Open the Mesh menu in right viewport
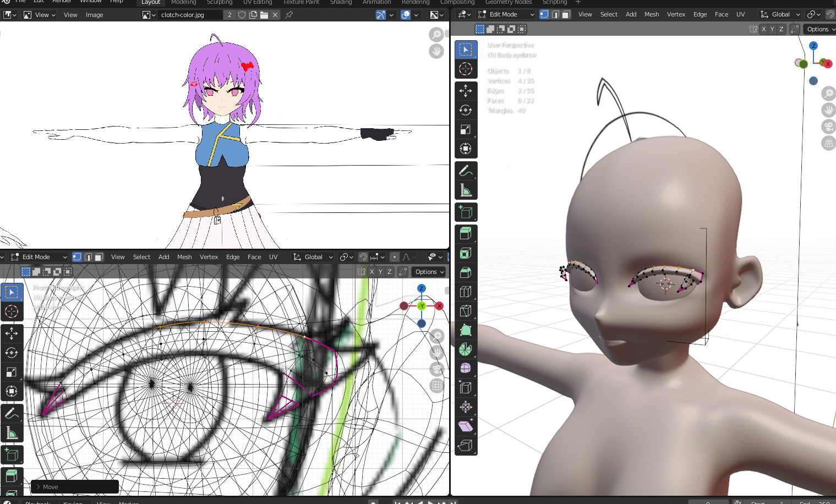Viewport: 836px width, 504px height. [x=652, y=14]
